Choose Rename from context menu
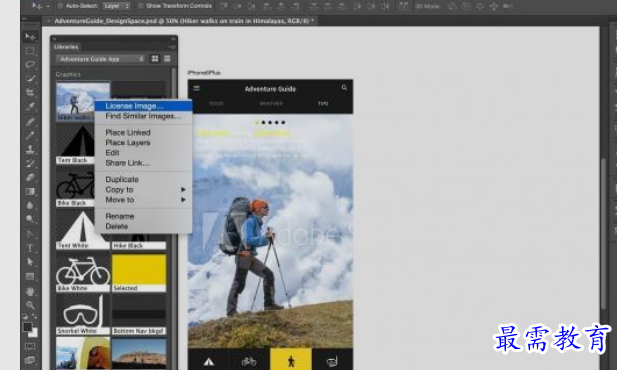This screenshot has width=617, height=370. coord(143,216)
